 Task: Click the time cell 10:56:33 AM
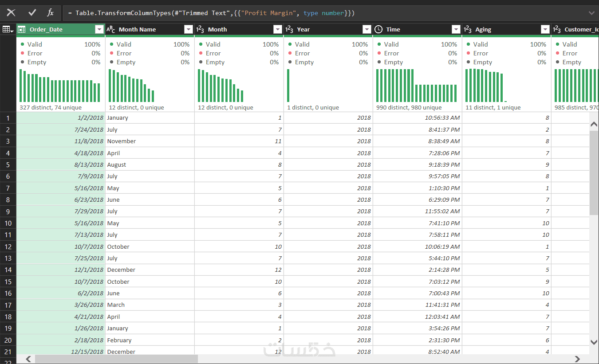[x=418, y=118]
